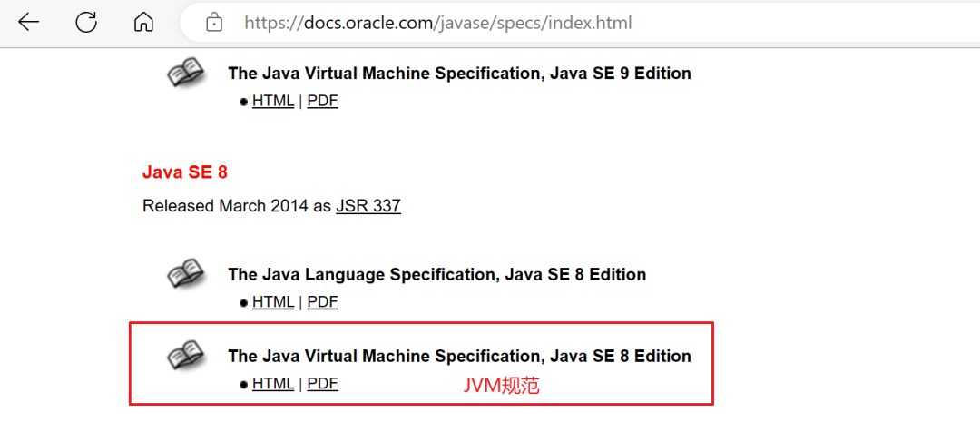Reload the page with the refresh icon
This screenshot has width=980, height=422.
86,23
